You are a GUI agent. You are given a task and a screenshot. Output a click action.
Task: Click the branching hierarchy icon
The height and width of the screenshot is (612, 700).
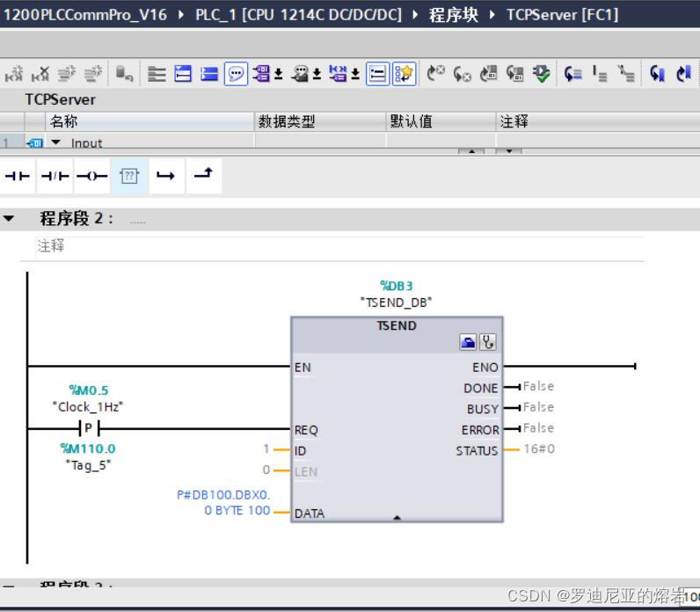point(626,74)
